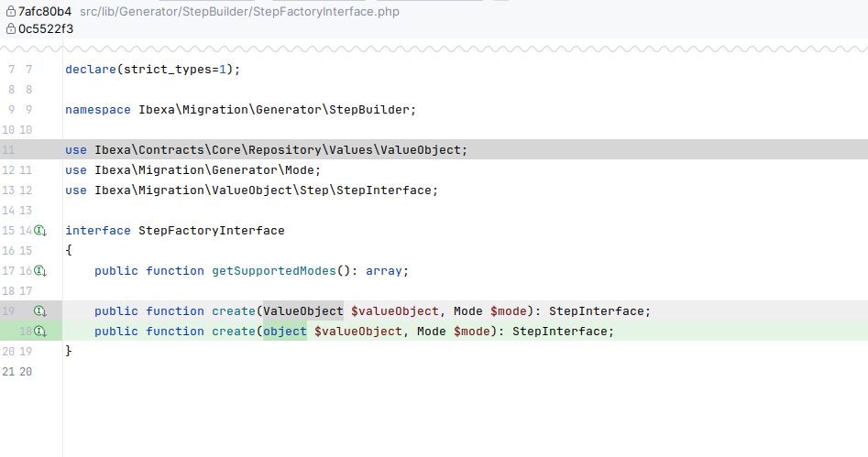Click implemented-method gutter icon on getSupportedModes line
The height and width of the screenshot is (457, 868).
(x=40, y=271)
